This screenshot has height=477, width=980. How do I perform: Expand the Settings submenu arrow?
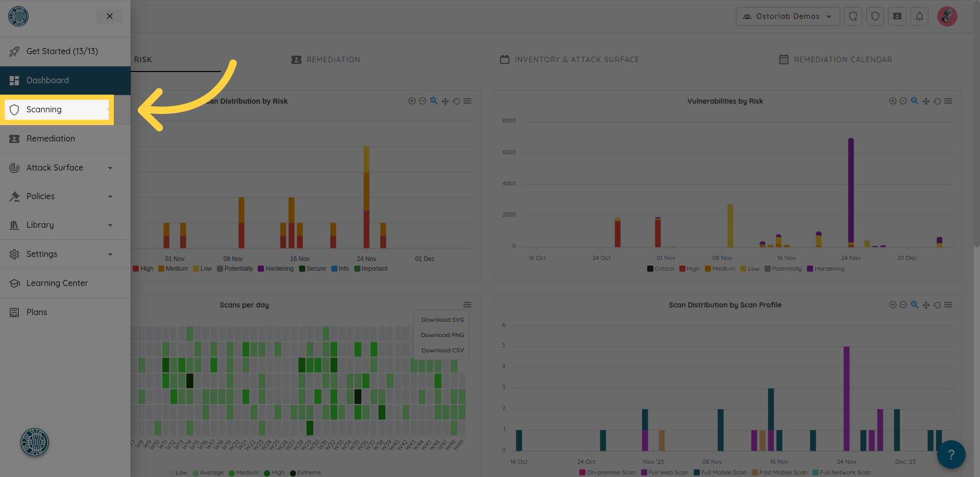point(110,254)
